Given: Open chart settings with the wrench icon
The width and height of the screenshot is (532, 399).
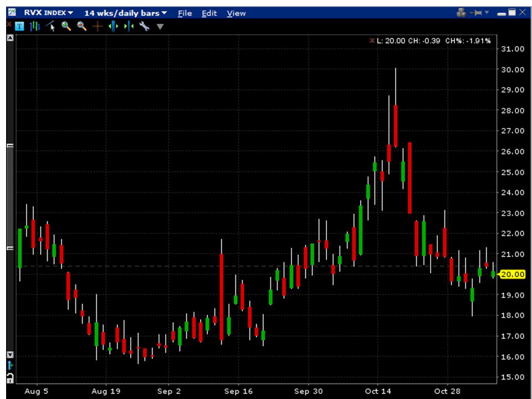Looking at the screenshot, I should (144, 26).
